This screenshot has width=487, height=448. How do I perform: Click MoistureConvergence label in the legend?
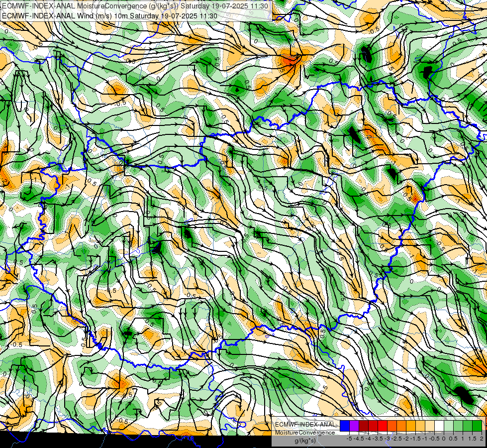[305, 433]
